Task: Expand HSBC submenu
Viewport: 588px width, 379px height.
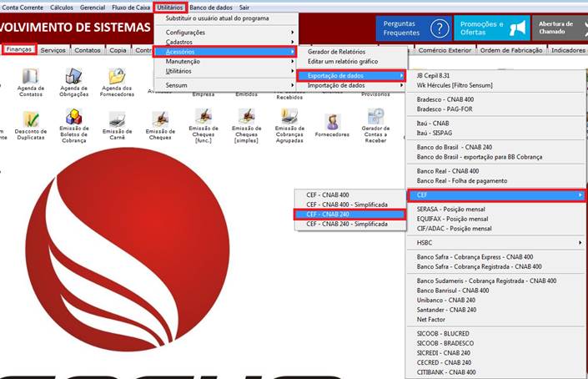Action: 496,243
